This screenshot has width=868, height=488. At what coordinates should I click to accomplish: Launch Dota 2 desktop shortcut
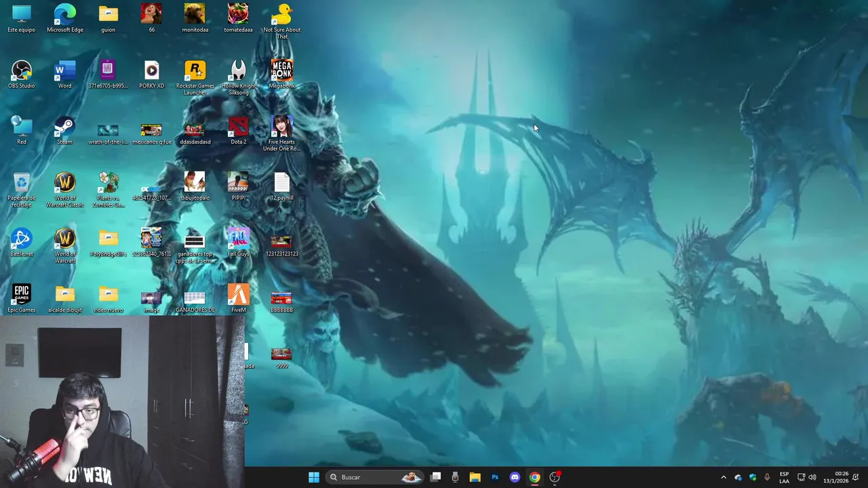point(238,130)
